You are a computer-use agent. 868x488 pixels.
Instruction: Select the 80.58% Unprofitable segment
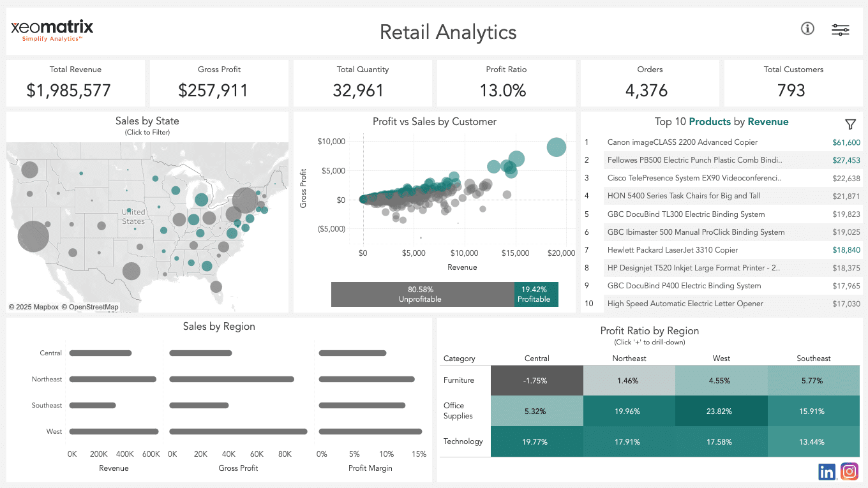pos(421,294)
